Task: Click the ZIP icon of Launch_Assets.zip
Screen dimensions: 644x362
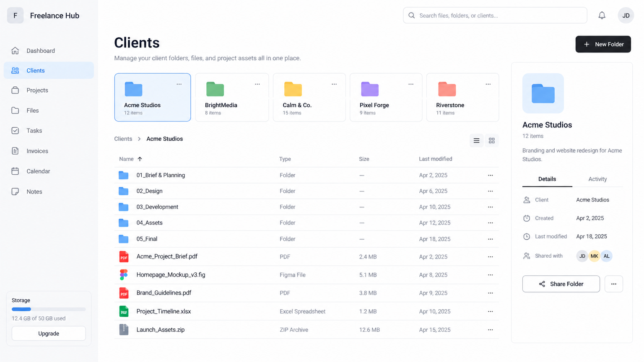Action: [124, 330]
